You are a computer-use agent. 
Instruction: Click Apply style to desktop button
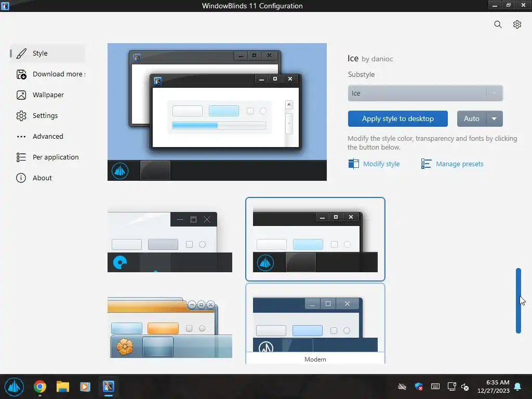tap(397, 119)
